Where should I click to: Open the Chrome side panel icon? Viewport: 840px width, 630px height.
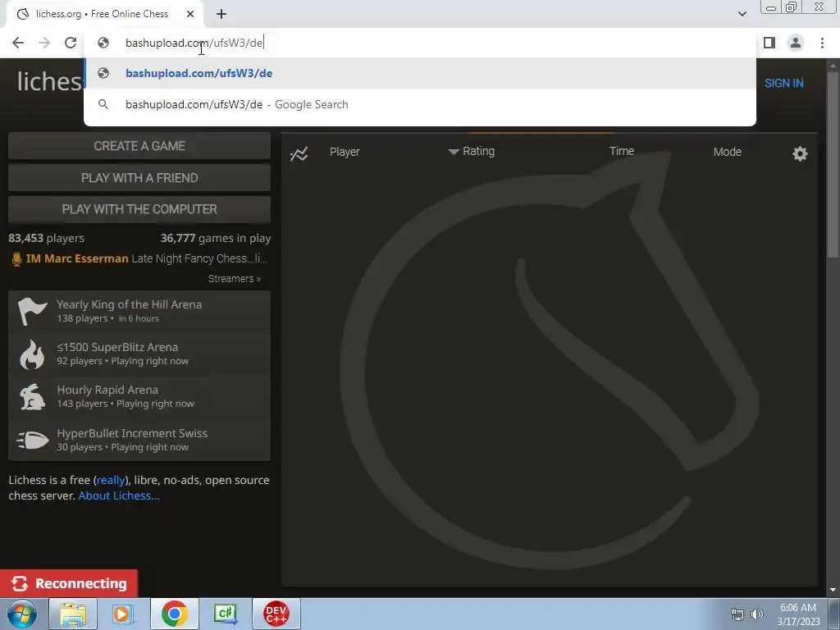click(769, 43)
